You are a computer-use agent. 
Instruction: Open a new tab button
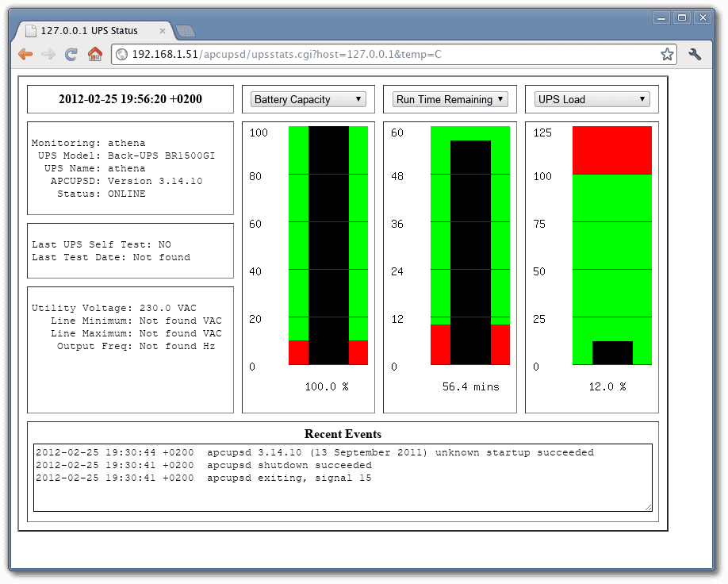[186, 31]
